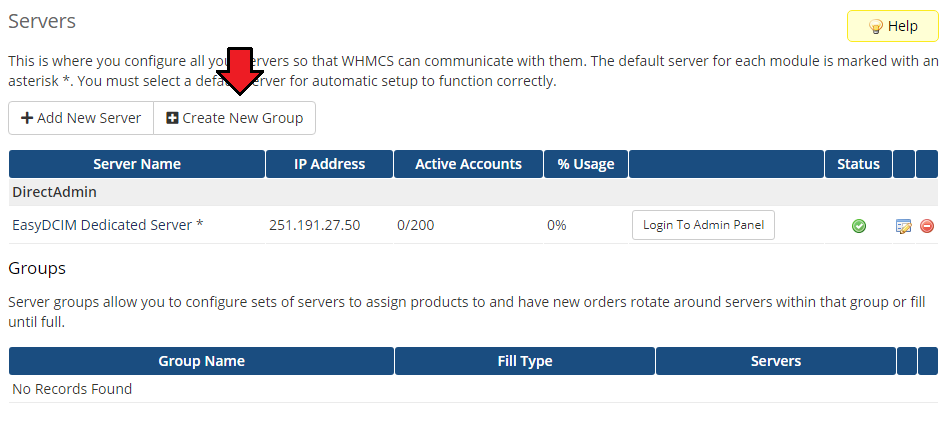Select the DirectAdmin group row

[x=474, y=192]
